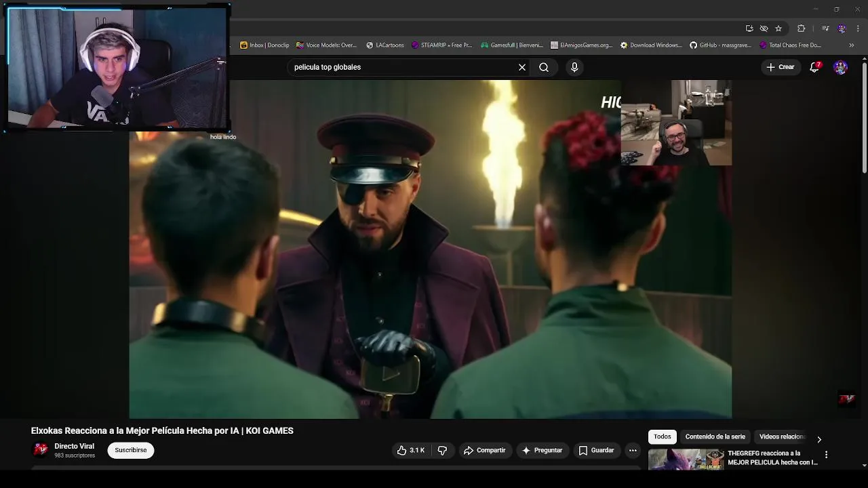Open the ElAmigosGames.org bookmark
Viewport: 868px width, 488px height.
582,45
